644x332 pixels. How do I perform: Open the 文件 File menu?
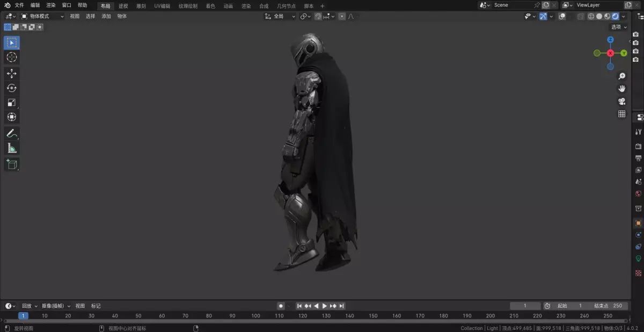(x=19, y=5)
